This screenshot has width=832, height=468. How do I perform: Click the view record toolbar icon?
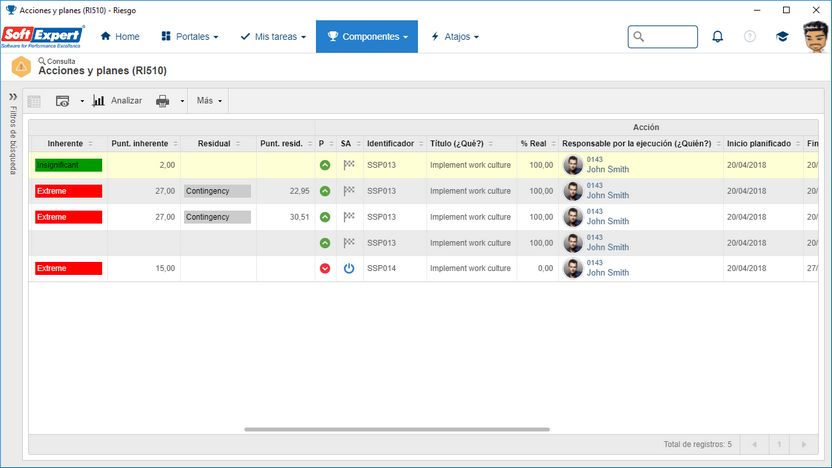pos(63,101)
